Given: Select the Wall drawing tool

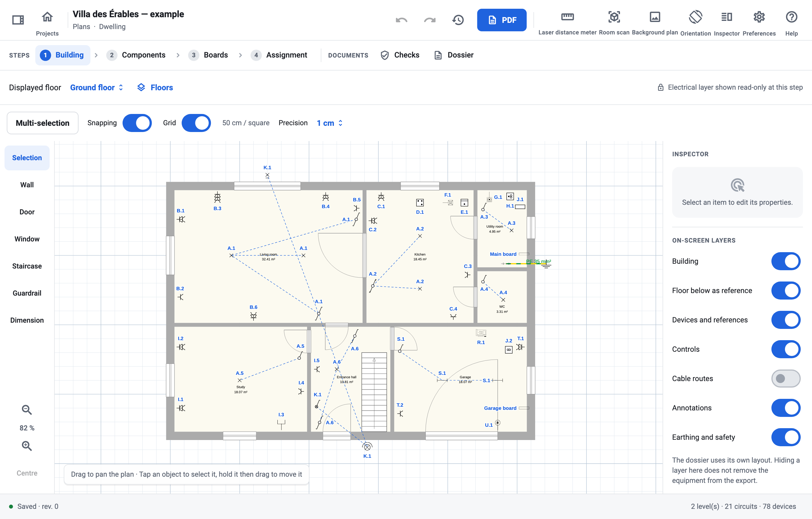Looking at the screenshot, I should pyautogui.click(x=27, y=185).
